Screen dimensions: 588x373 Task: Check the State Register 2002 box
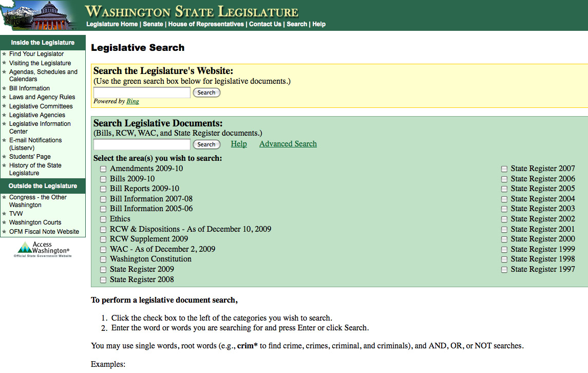click(504, 219)
